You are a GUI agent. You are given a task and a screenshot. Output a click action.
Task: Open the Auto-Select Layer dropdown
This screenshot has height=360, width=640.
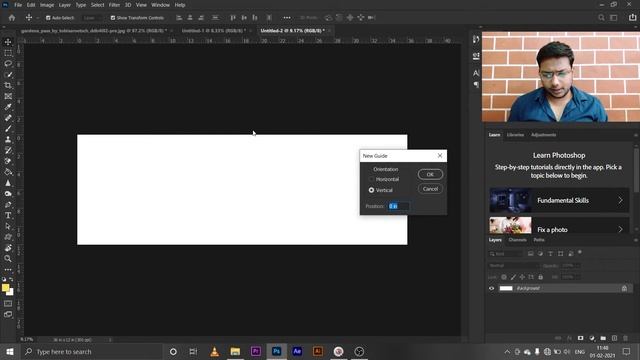[93, 18]
